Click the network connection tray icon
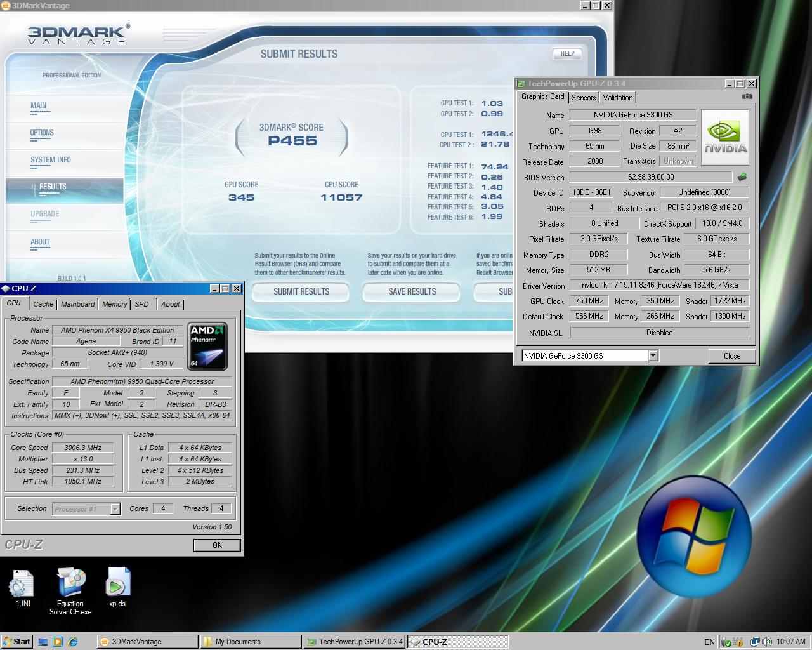The width and height of the screenshot is (812, 650). pyautogui.click(x=755, y=642)
